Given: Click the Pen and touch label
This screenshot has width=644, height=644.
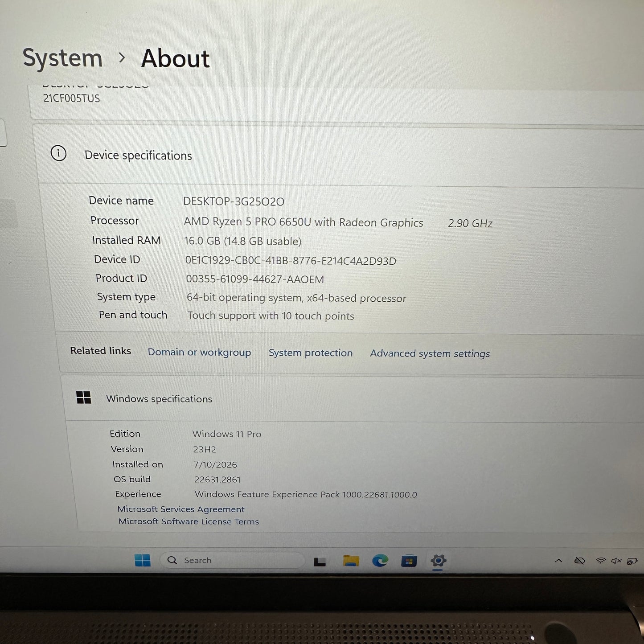Looking at the screenshot, I should click(x=133, y=315).
